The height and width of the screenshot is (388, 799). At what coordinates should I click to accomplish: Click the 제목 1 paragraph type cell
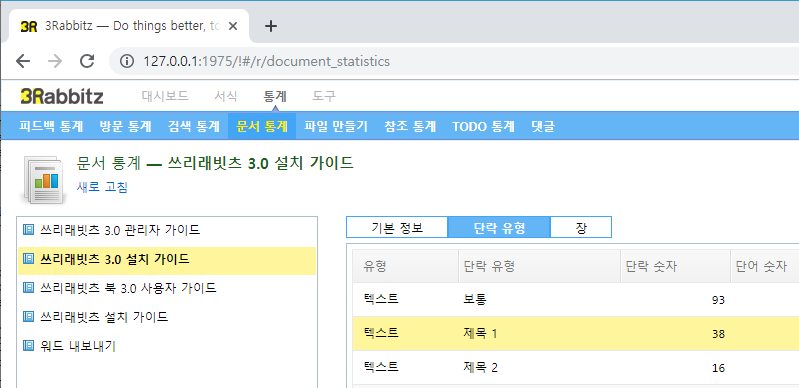tap(540, 333)
